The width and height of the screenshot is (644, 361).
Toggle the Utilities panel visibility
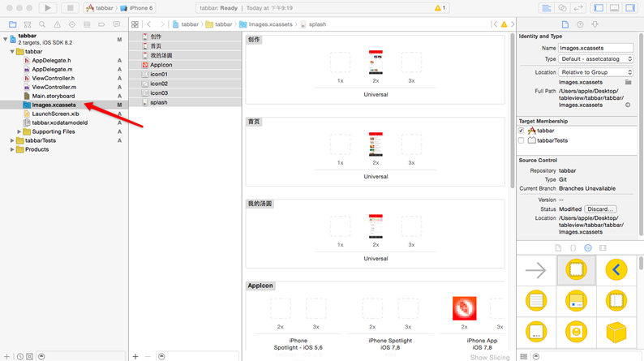point(630,8)
